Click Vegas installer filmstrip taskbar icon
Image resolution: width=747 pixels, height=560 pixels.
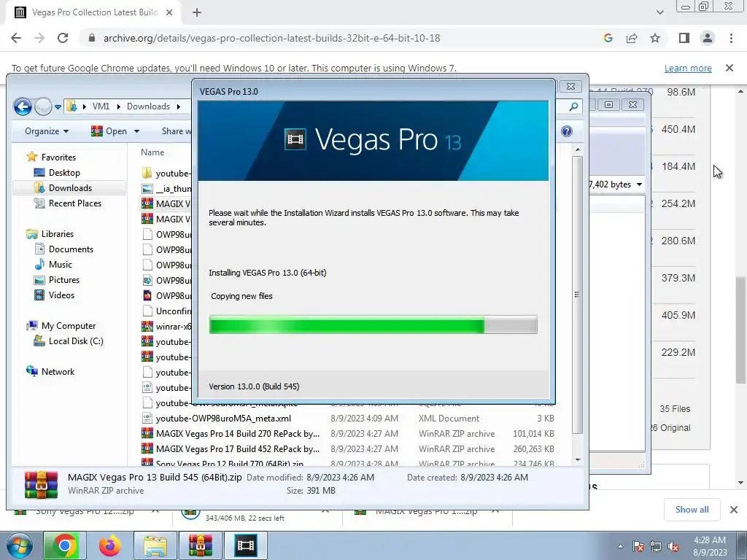click(245, 545)
